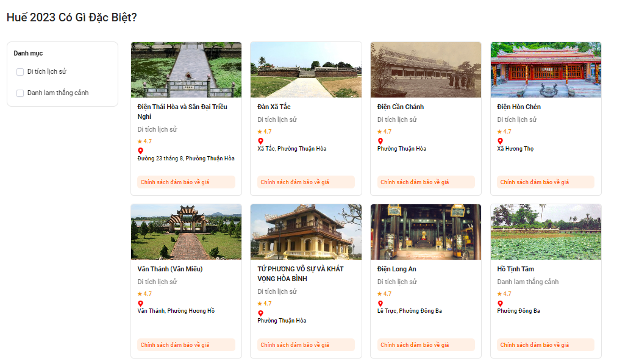Viewport: 628px width, 364px height.
Task: Click location pin on Điện Hòn Chén card
Action: [500, 141]
